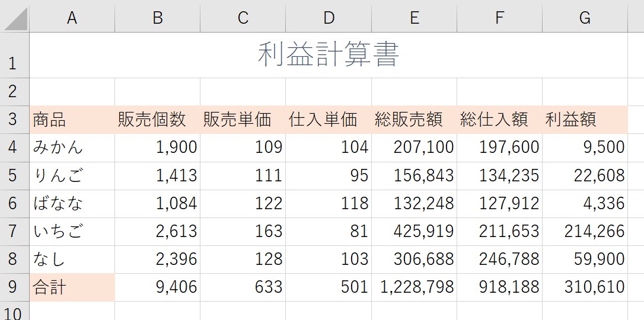Click total cell 9,406
Screen dimensions: 644x320
point(158,287)
